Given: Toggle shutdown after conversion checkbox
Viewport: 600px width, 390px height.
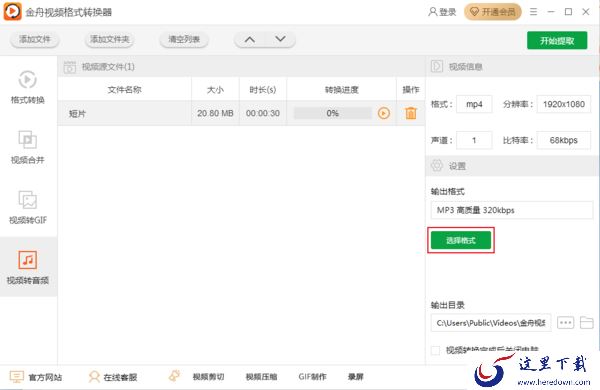Looking at the screenshot, I should click(435, 350).
